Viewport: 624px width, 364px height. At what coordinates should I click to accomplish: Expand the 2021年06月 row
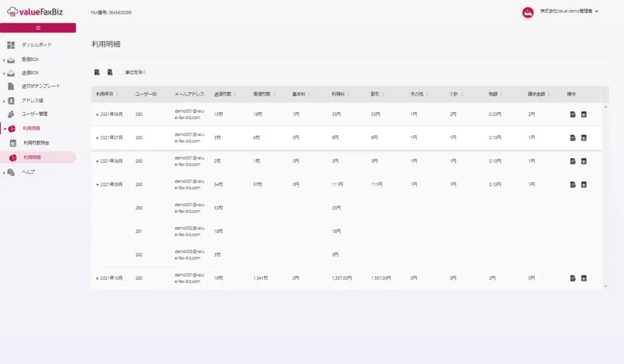coord(97,115)
